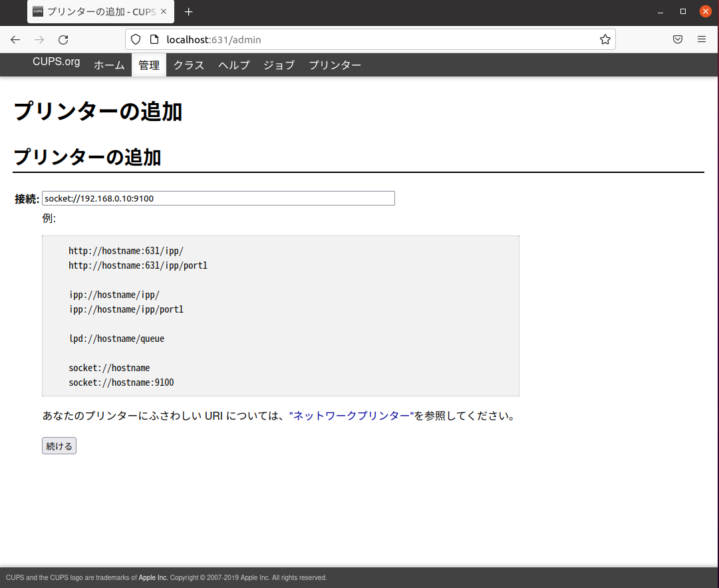
Task: Click example text http://hostname:631/ipp/
Action: 126,251
